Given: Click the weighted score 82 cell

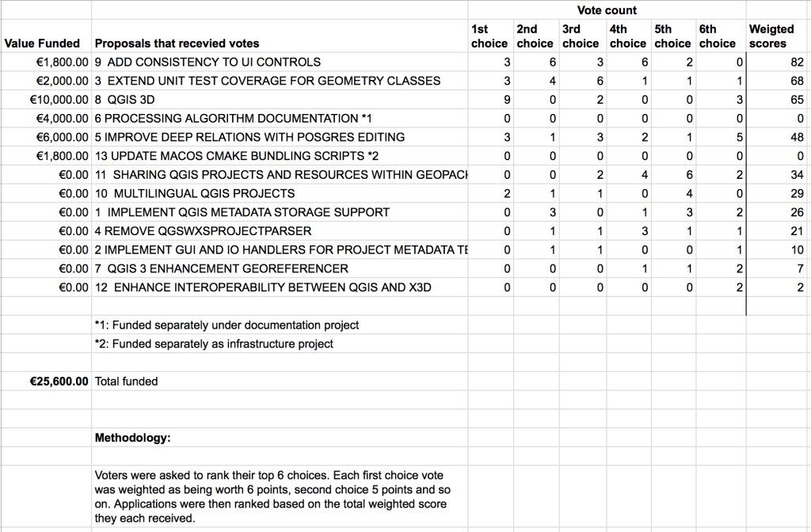Looking at the screenshot, I should (x=796, y=62).
